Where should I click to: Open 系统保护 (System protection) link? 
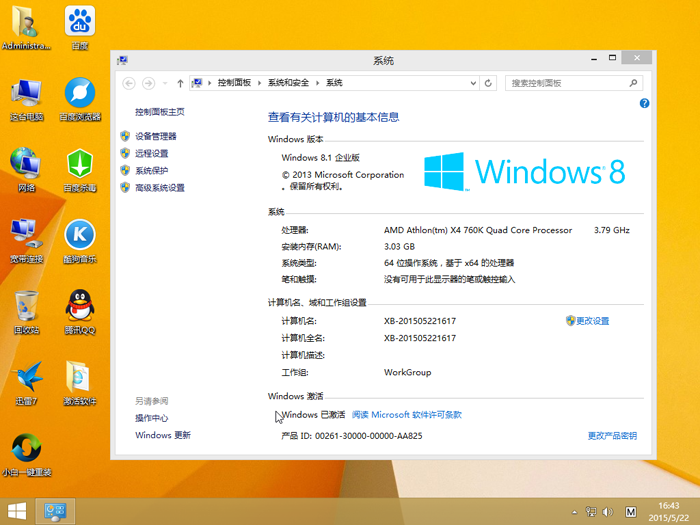tap(152, 171)
